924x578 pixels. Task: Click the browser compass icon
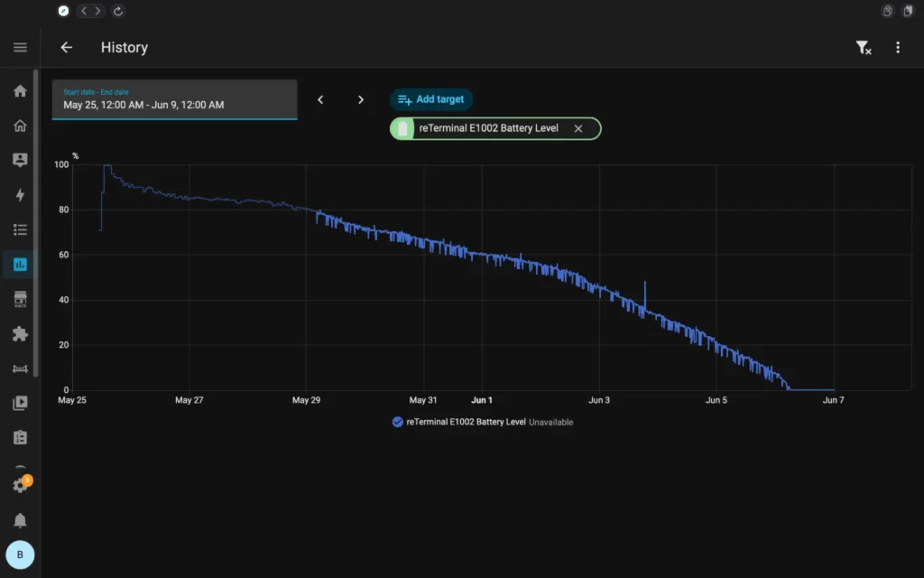click(63, 11)
